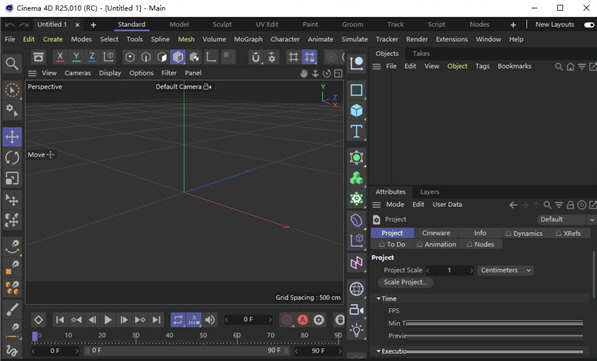
Task: Select the Rotate tool
Action: [12, 158]
